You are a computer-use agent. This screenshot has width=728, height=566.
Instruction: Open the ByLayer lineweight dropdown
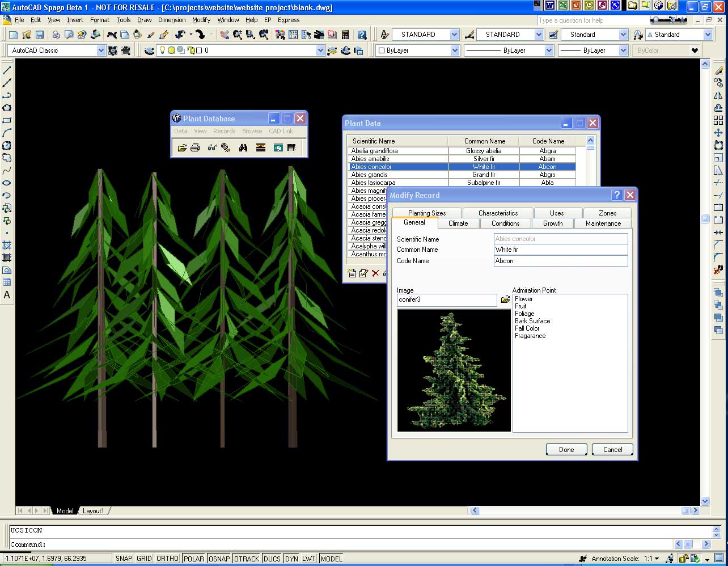(x=623, y=50)
